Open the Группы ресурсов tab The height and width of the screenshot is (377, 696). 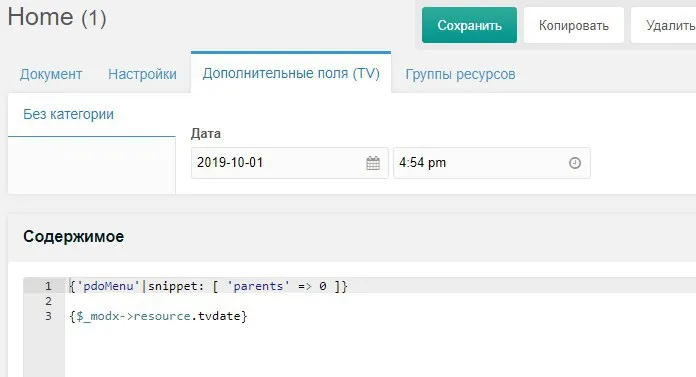[x=460, y=74]
